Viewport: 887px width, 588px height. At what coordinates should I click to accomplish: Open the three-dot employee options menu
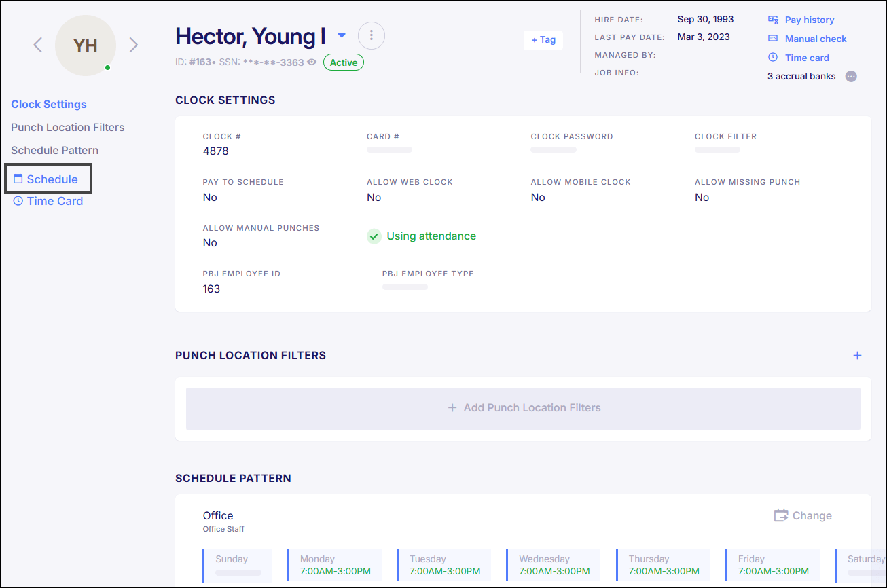(x=372, y=35)
